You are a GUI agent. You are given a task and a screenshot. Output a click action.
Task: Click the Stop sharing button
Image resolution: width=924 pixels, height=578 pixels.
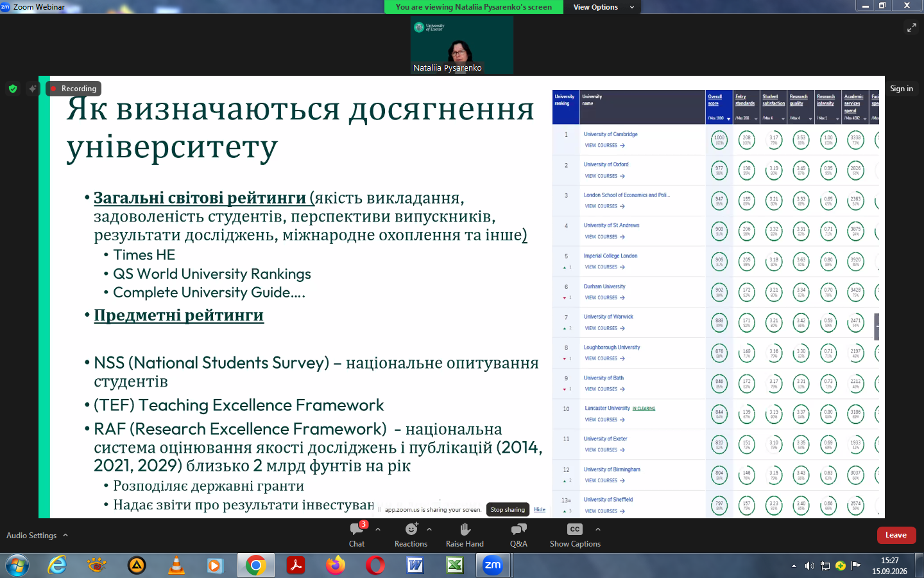coord(508,509)
